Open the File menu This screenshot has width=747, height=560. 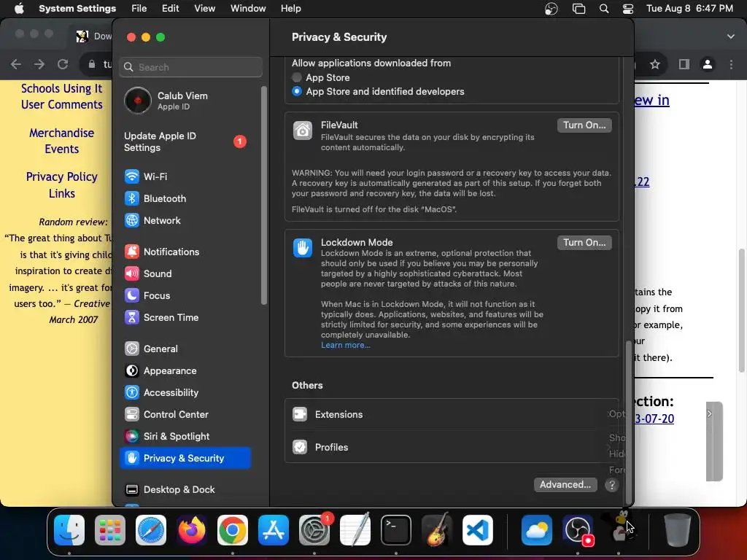point(139,8)
